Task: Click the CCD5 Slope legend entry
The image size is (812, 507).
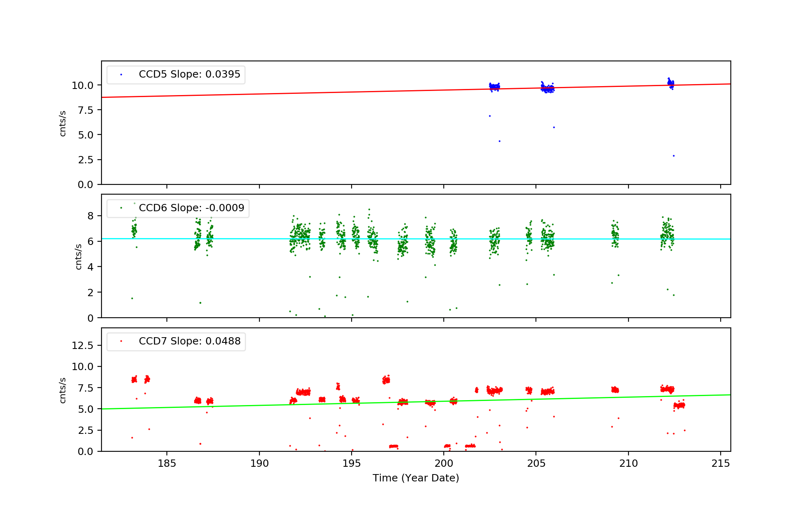Action: [189, 74]
